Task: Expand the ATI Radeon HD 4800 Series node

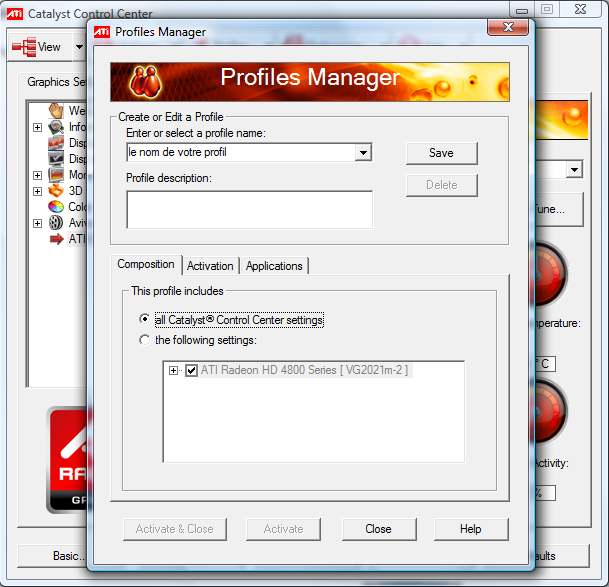Action: point(174,371)
